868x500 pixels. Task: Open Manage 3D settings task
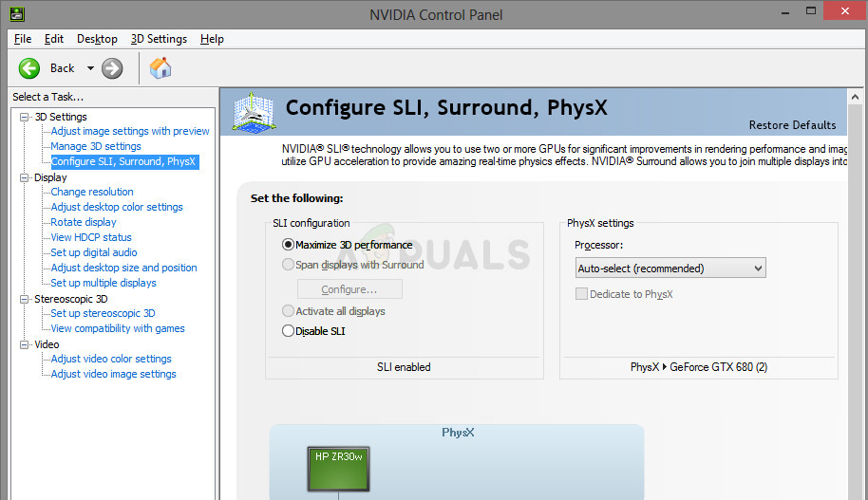point(96,146)
